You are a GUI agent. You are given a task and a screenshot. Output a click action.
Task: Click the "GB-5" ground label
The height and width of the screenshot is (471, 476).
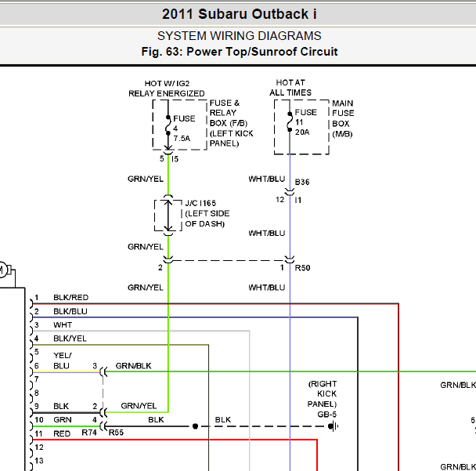point(327,414)
